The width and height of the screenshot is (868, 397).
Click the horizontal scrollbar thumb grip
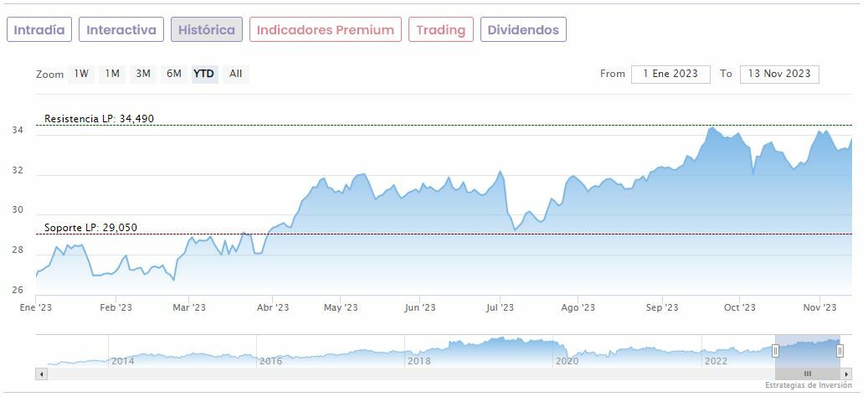pos(808,374)
